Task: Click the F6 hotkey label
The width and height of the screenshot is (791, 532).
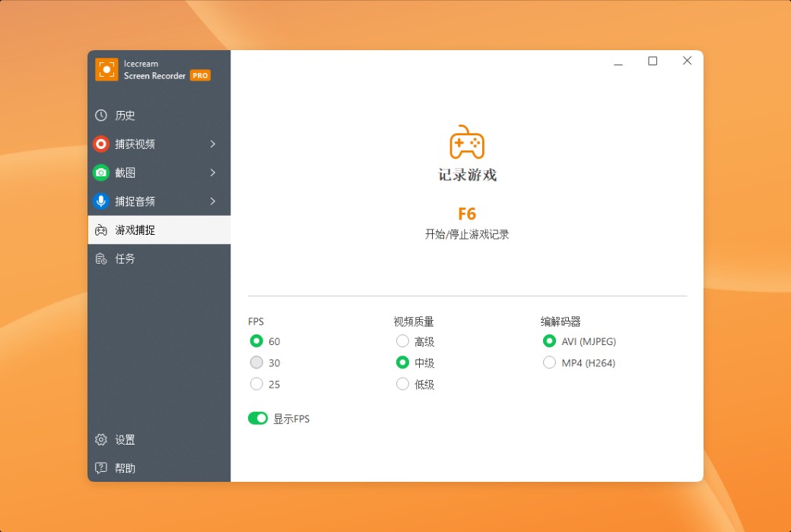Action: click(x=467, y=214)
